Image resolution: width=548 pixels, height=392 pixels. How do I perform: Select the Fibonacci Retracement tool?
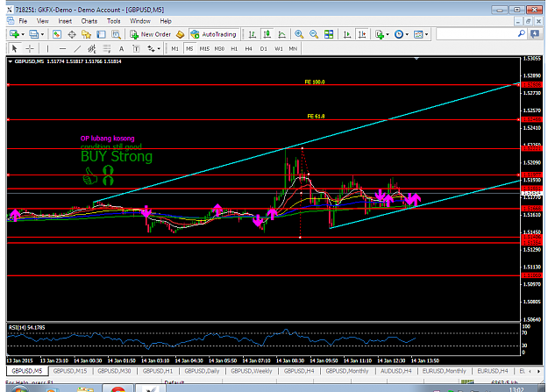[107, 48]
